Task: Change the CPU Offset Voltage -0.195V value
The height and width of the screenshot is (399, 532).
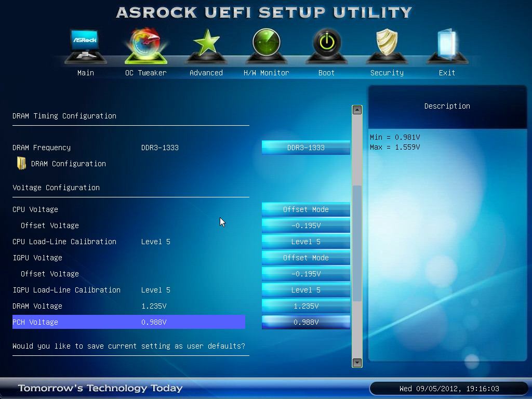Action: click(x=305, y=225)
